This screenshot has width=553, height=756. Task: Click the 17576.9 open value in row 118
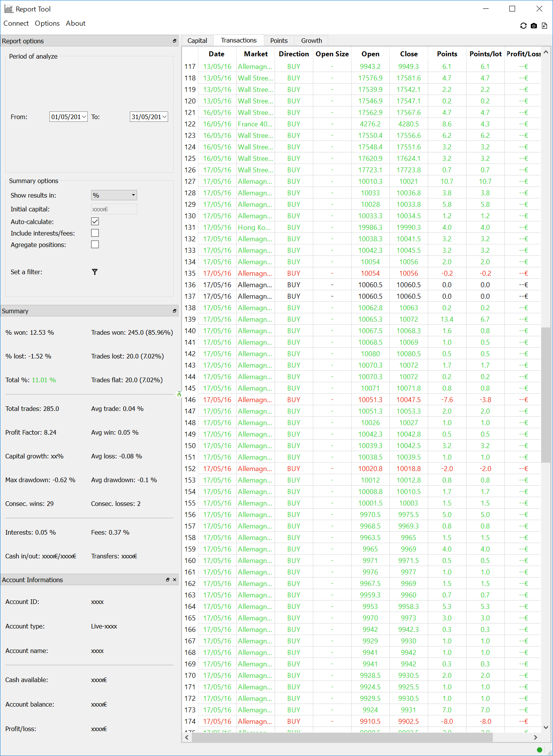370,78
